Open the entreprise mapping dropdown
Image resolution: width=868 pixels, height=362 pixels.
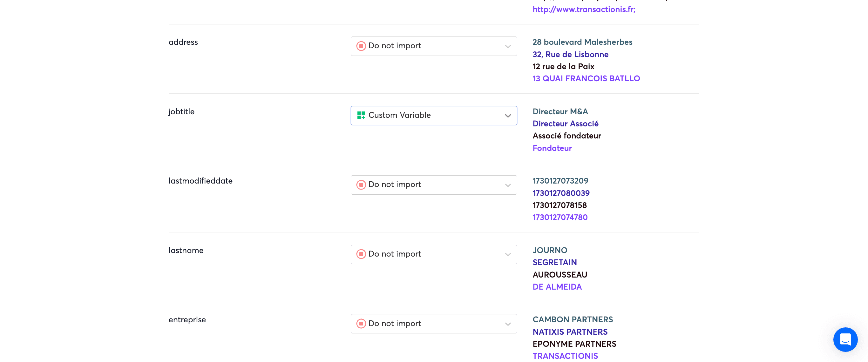pos(434,324)
